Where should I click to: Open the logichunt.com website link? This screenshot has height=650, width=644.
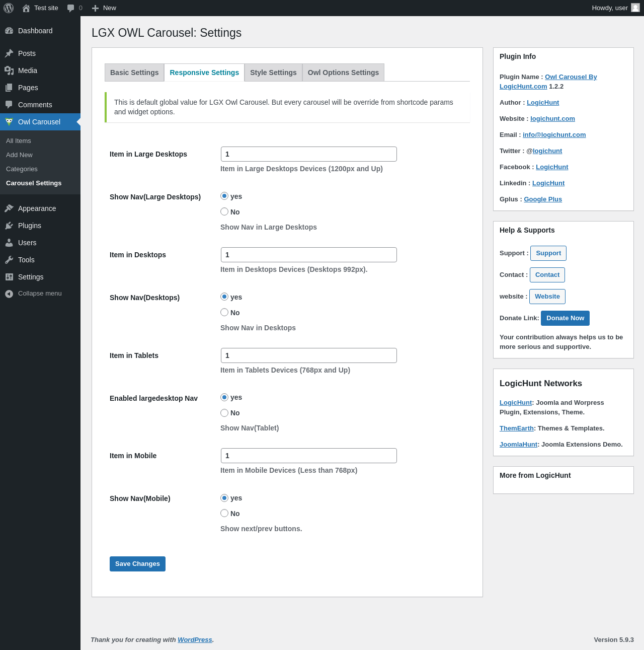coord(552,119)
